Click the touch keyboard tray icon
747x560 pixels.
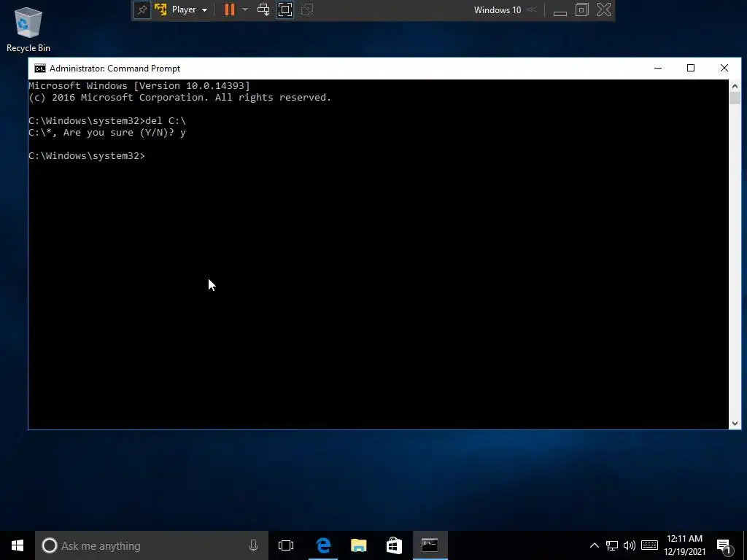click(649, 545)
